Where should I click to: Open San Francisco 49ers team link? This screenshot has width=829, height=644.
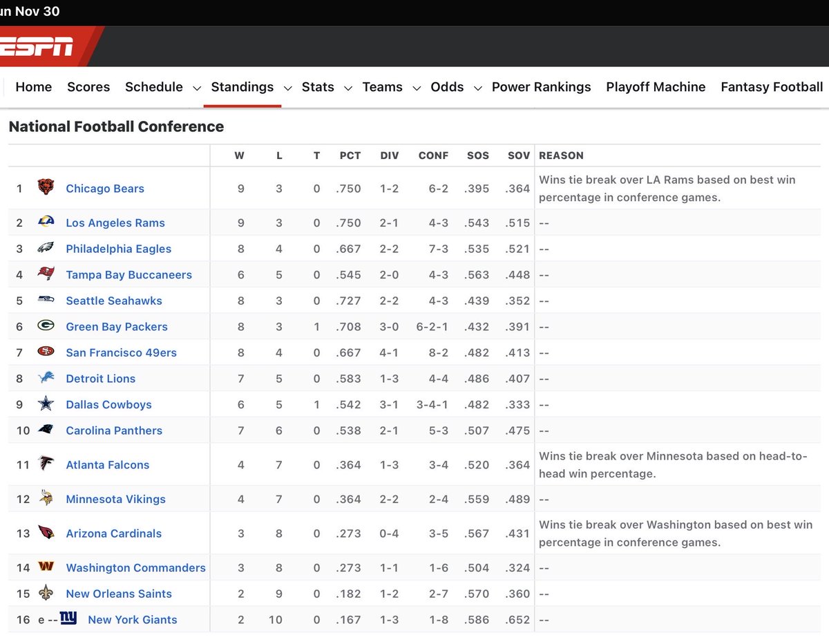122,352
